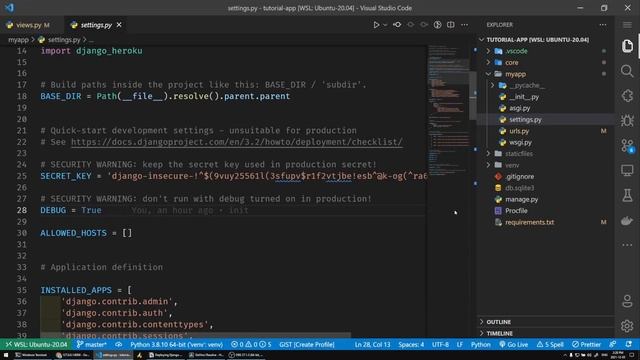Select the settings.py editor tab
This screenshot has width=640, height=360.
(96, 25)
